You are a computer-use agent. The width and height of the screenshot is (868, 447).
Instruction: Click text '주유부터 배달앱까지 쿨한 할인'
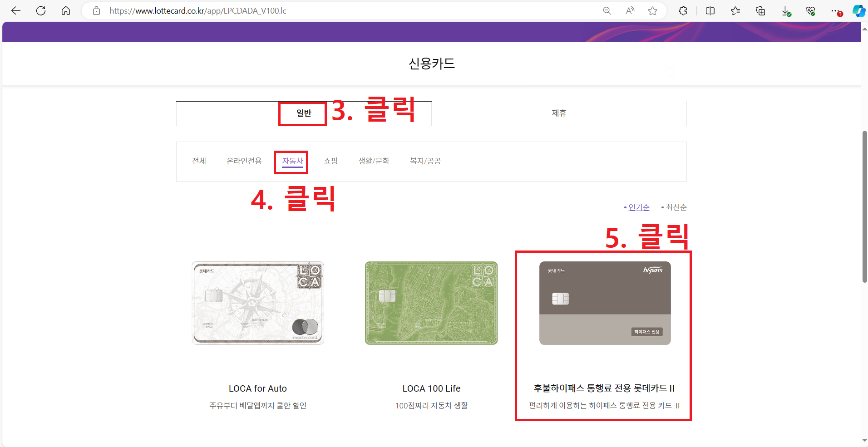[258, 406]
